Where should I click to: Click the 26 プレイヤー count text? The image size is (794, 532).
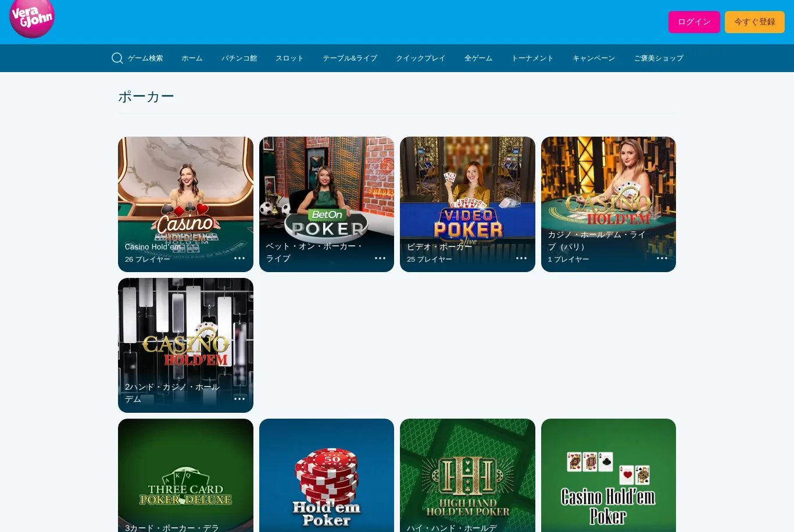[148, 259]
